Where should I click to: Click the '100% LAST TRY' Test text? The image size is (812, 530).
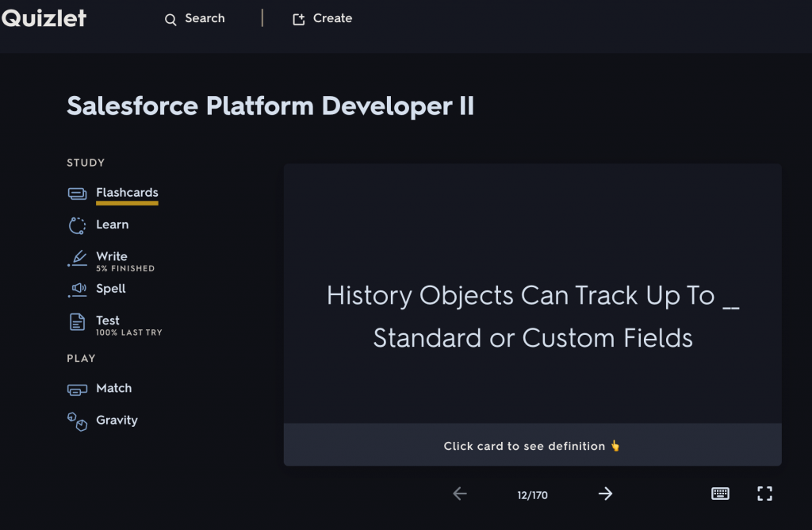[129, 332]
